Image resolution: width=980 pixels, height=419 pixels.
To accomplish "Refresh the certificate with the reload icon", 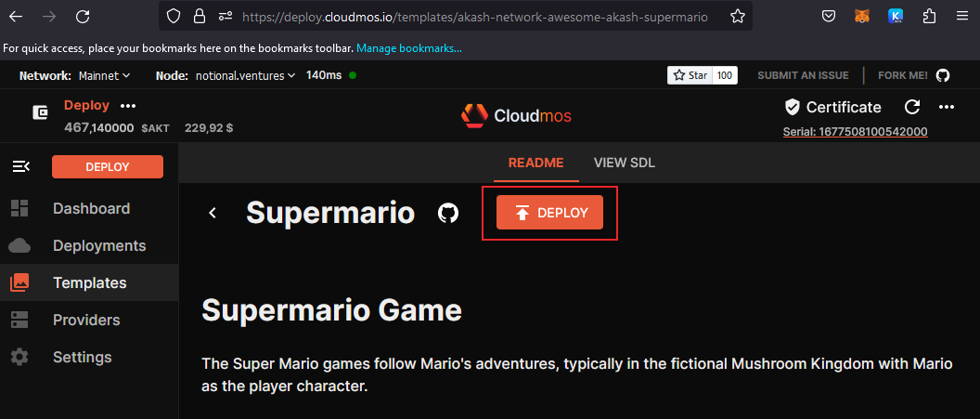I will click(x=912, y=107).
